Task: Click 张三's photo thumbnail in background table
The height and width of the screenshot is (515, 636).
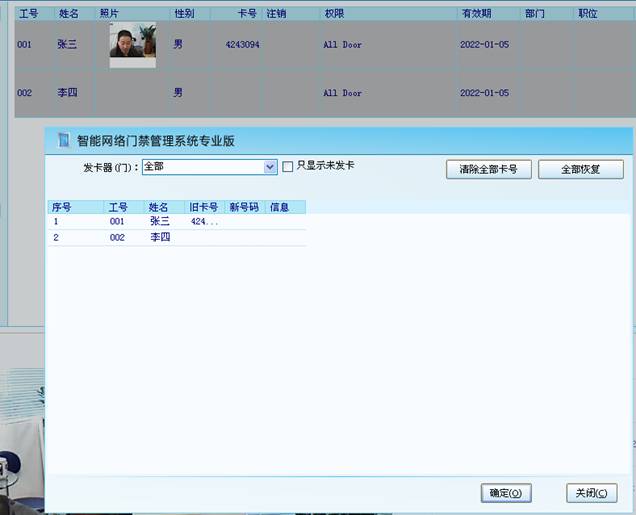Action: (x=133, y=45)
